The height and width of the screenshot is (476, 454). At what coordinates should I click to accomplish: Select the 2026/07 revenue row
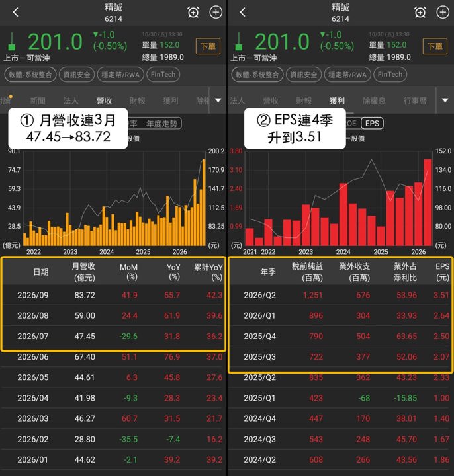coord(113,336)
